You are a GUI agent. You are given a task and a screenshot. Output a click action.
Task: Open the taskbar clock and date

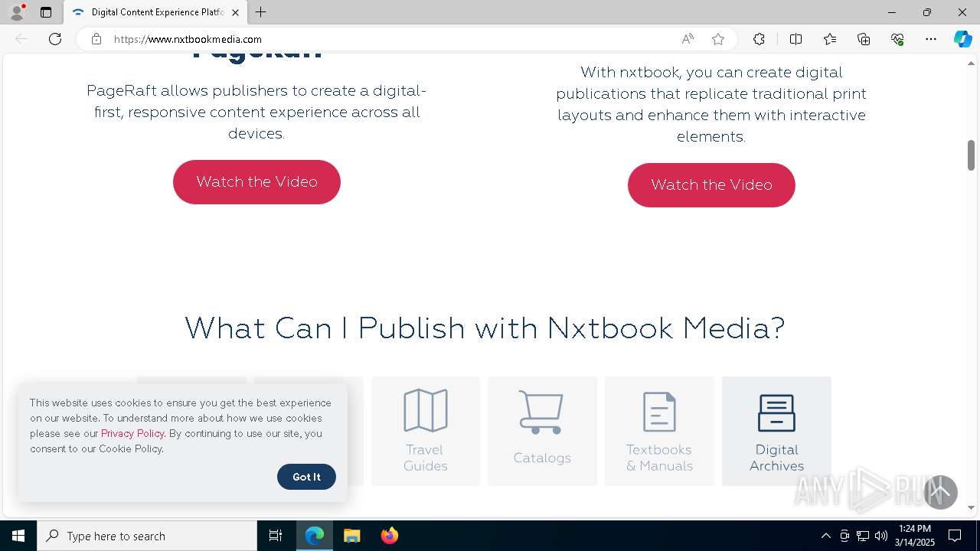914,536
